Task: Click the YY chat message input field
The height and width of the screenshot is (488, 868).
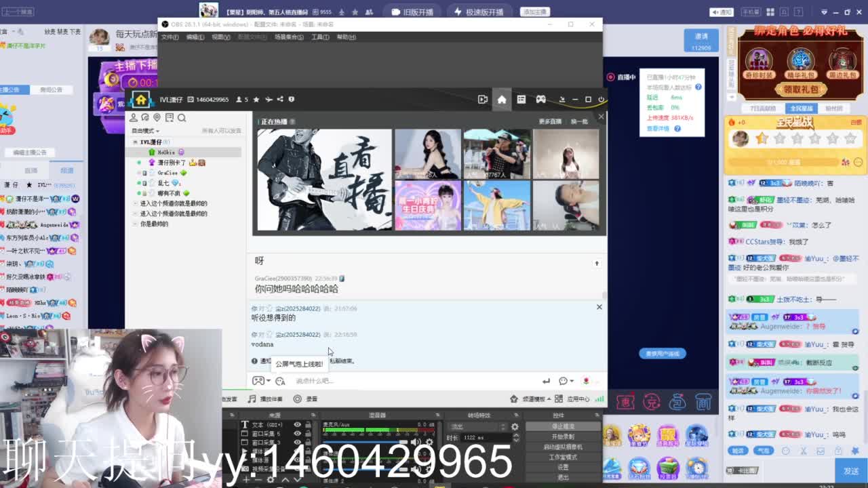Action: [x=414, y=381]
